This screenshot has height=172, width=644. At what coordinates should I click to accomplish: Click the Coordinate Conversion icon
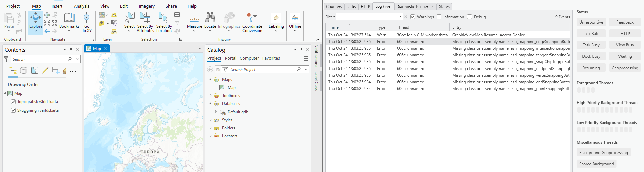coord(252,18)
